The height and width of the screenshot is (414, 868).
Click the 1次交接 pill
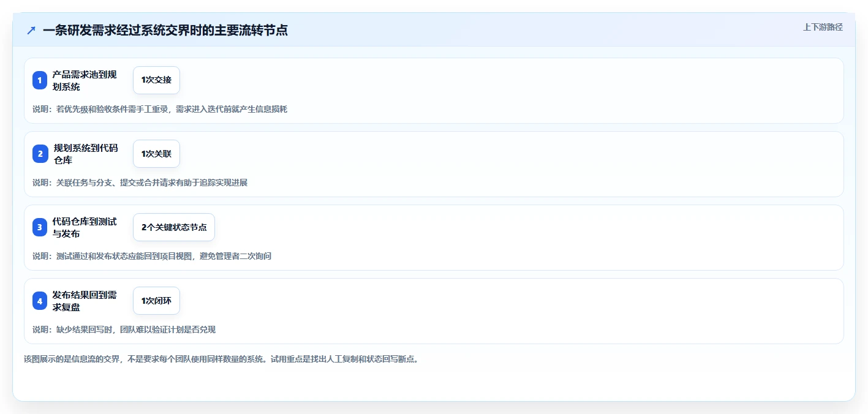coord(156,80)
